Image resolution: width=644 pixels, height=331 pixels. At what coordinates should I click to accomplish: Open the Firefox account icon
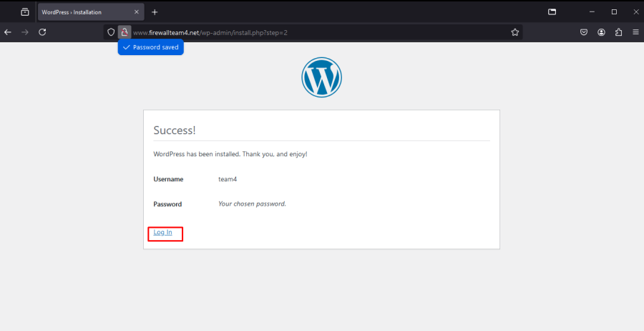click(601, 32)
